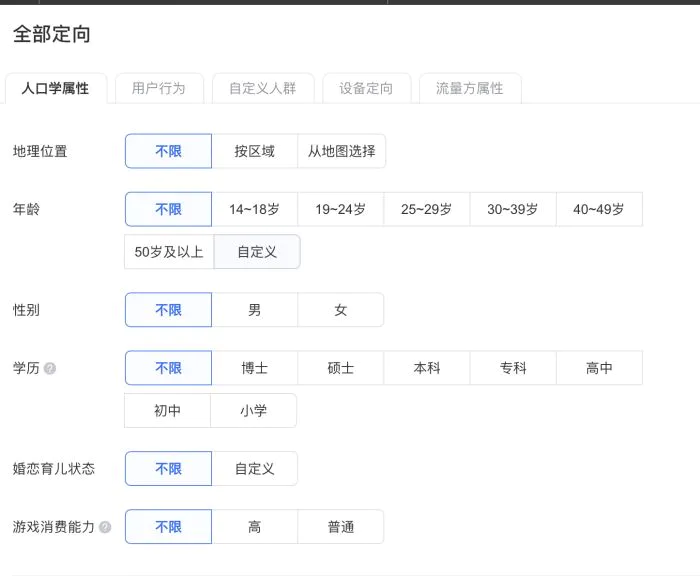Toggle the 25~29岁 age option

427,209
